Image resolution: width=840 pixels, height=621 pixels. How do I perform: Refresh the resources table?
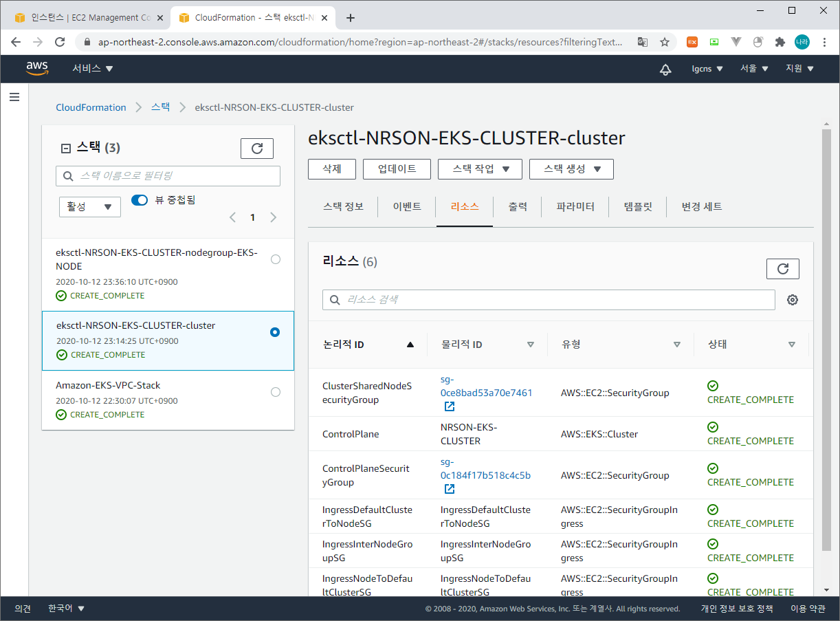[783, 269]
